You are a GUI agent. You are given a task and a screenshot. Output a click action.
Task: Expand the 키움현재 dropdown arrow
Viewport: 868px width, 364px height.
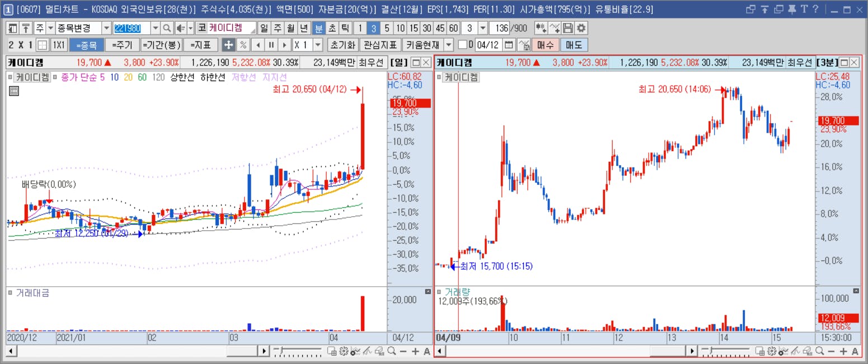(x=449, y=45)
